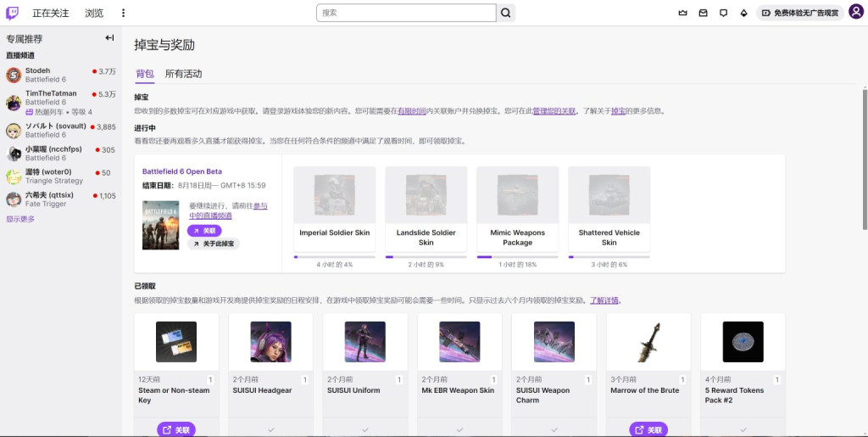
Task: Click 关联 under Marrow of the Brute
Action: click(x=648, y=429)
